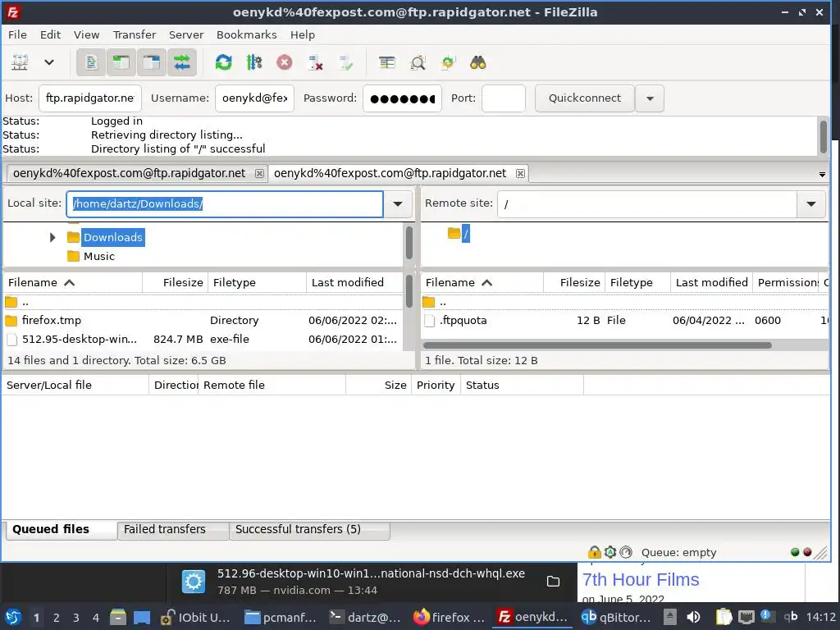Click local tree vertical scrollbar

[x=409, y=243]
